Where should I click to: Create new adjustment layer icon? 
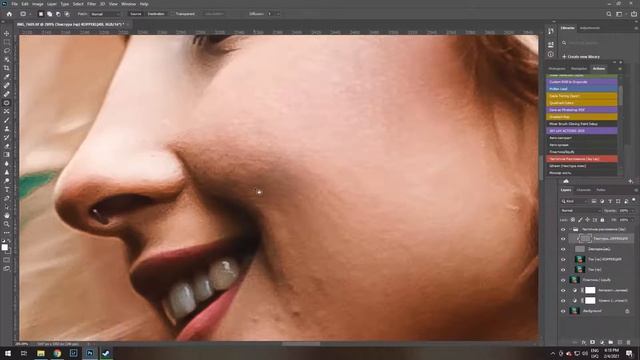point(602,342)
